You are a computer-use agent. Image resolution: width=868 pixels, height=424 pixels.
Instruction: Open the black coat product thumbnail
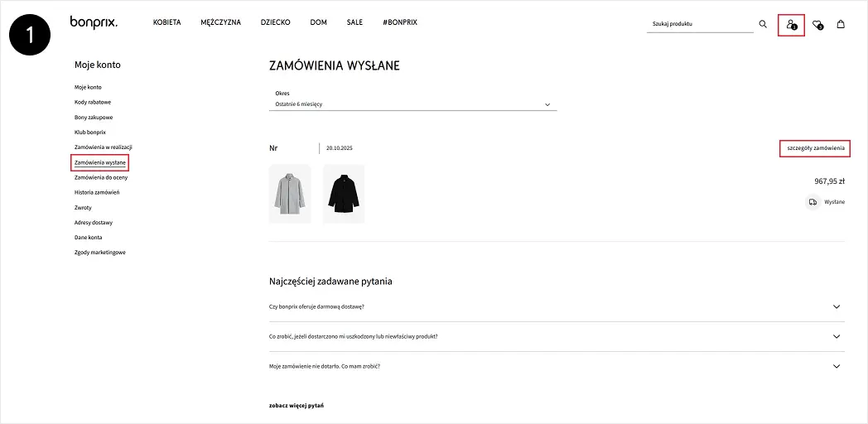click(343, 194)
